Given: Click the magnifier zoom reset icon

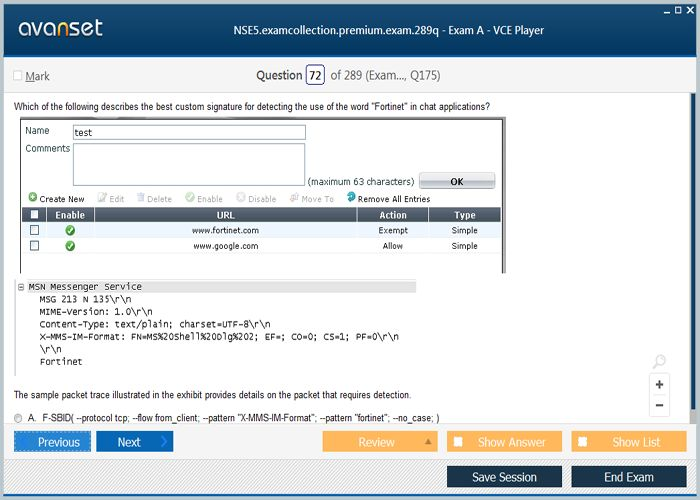Looking at the screenshot, I should point(658,362).
